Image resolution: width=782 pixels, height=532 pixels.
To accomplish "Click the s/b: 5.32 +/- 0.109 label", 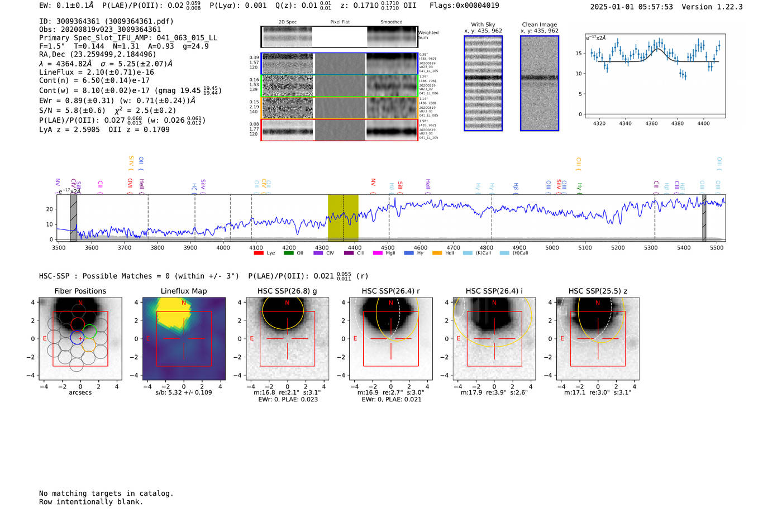I will pyautogui.click(x=184, y=392).
